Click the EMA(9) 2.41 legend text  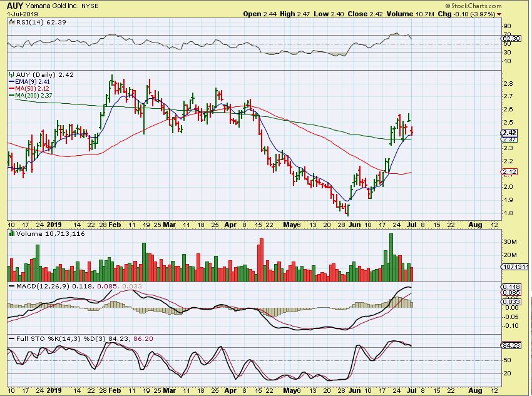click(33, 82)
